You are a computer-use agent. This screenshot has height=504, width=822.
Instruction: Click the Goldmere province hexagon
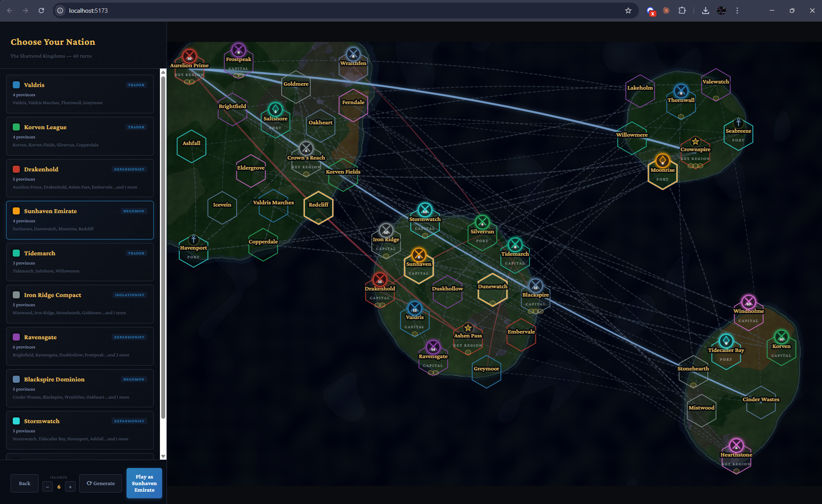[x=296, y=87]
